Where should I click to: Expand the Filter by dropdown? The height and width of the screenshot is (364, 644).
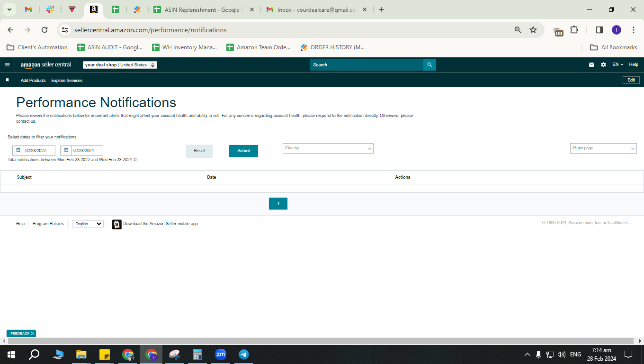(328, 148)
